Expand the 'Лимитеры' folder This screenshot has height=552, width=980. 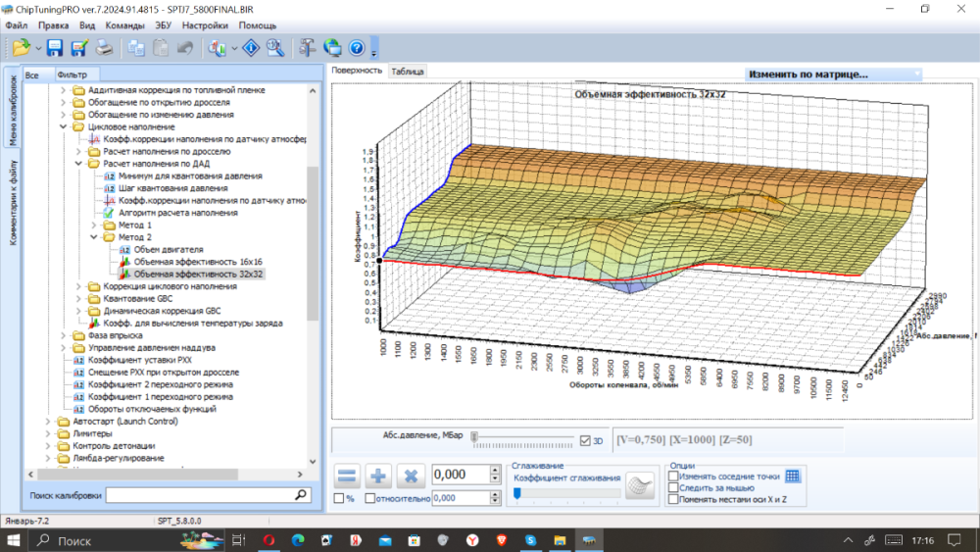click(49, 433)
